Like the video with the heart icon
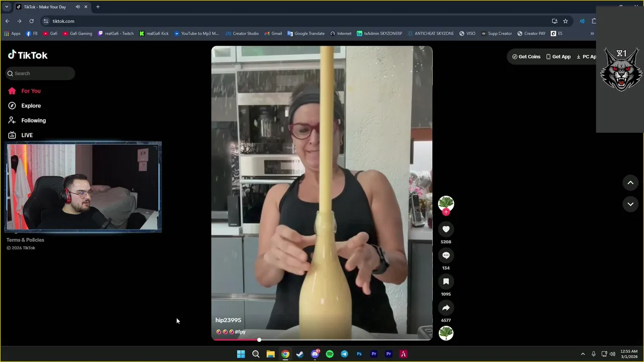The width and height of the screenshot is (644, 362). click(446, 229)
